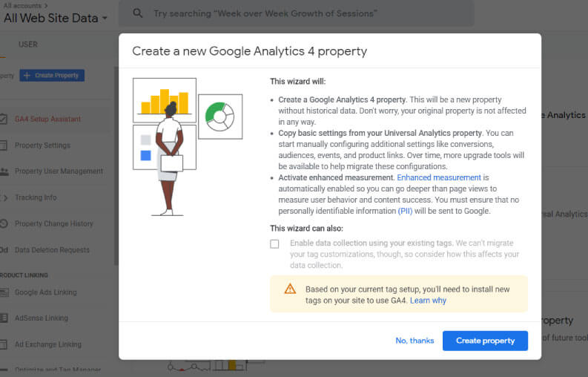Screen dimensions: 588x377
Task: Click the warning triangle icon in notice
Action: (x=290, y=289)
